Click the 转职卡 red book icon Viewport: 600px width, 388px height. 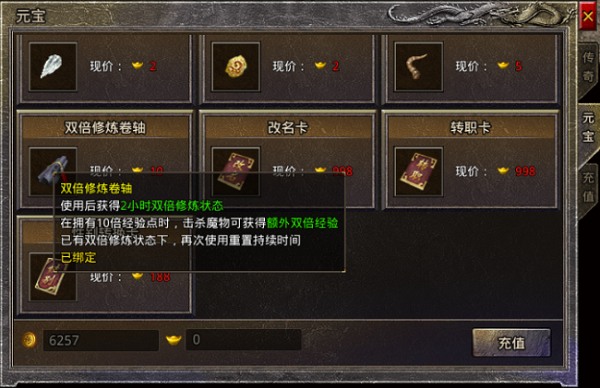419,171
